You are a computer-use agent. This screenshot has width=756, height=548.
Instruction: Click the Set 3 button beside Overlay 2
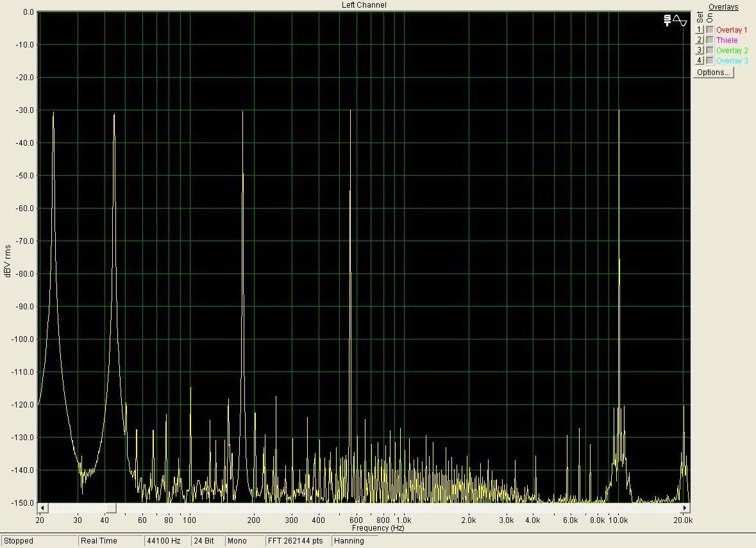pos(699,50)
